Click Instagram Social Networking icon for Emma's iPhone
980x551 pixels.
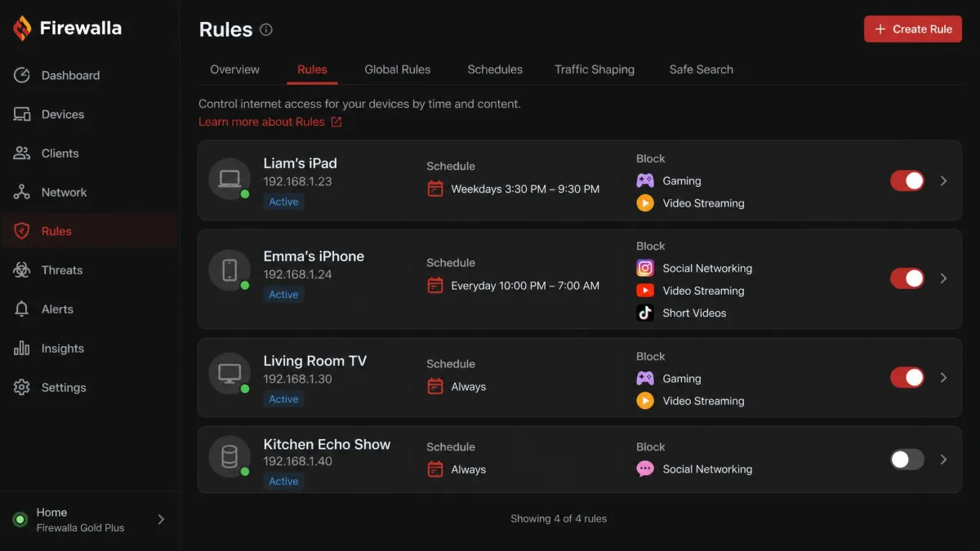tap(645, 268)
